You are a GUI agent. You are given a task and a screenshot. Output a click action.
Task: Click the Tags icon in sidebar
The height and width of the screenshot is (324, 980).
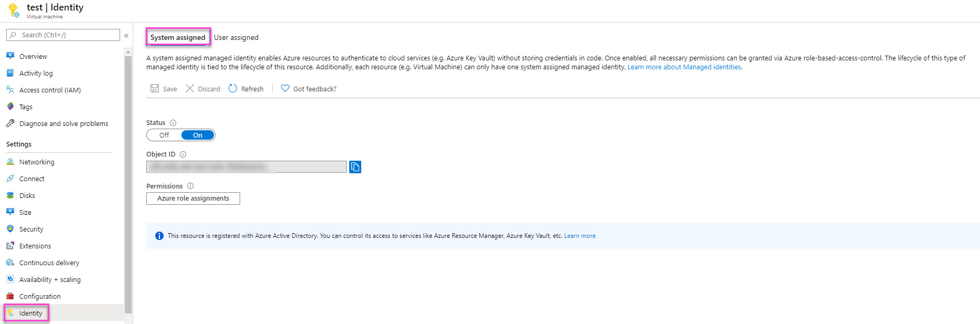10,107
